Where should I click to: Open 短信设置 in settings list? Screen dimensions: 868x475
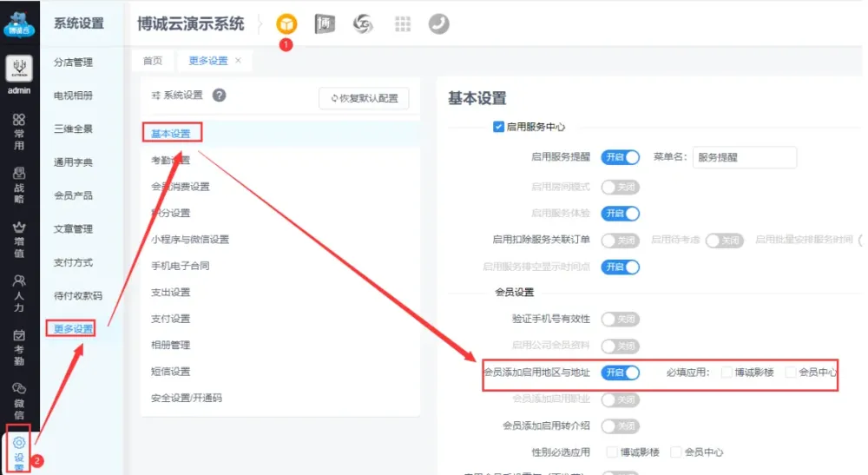tap(170, 372)
